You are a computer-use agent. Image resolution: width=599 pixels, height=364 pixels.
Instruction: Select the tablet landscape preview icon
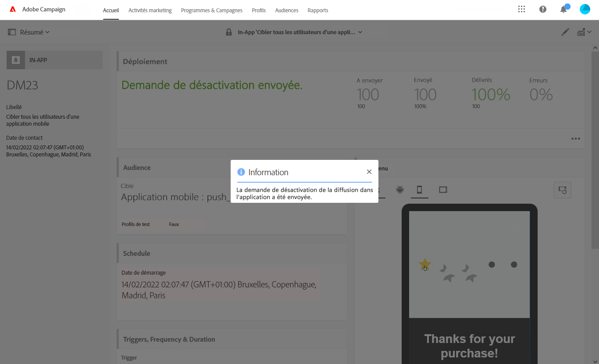click(x=443, y=190)
